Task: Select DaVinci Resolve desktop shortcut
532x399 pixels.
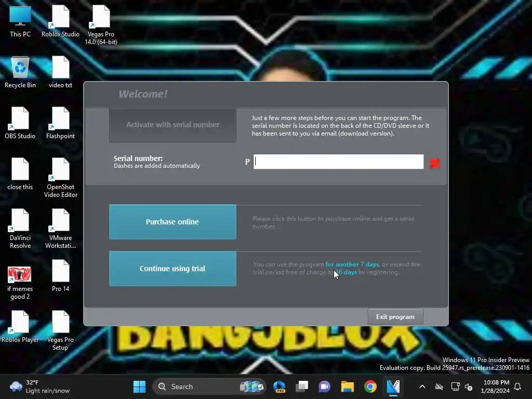Action: tap(20, 229)
